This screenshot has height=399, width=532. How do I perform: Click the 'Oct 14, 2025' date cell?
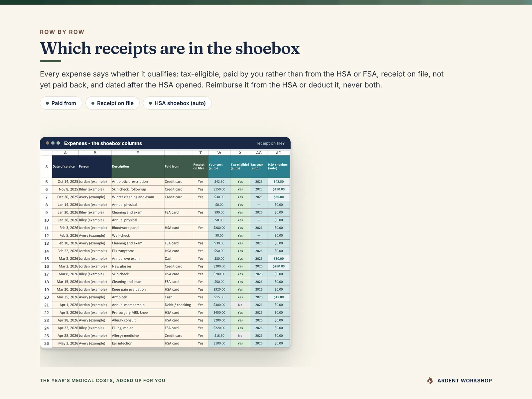(x=65, y=182)
